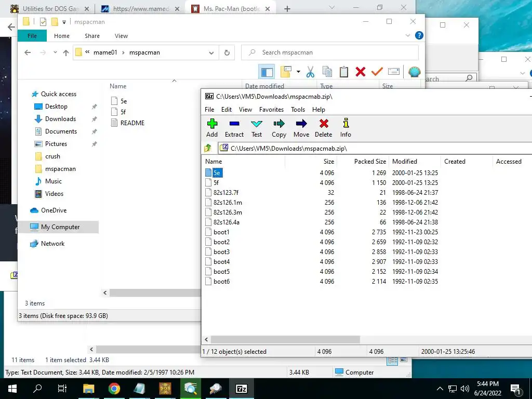Click the scissors Cut icon in Explorer
Screen dimensions: 532x399
310,72
